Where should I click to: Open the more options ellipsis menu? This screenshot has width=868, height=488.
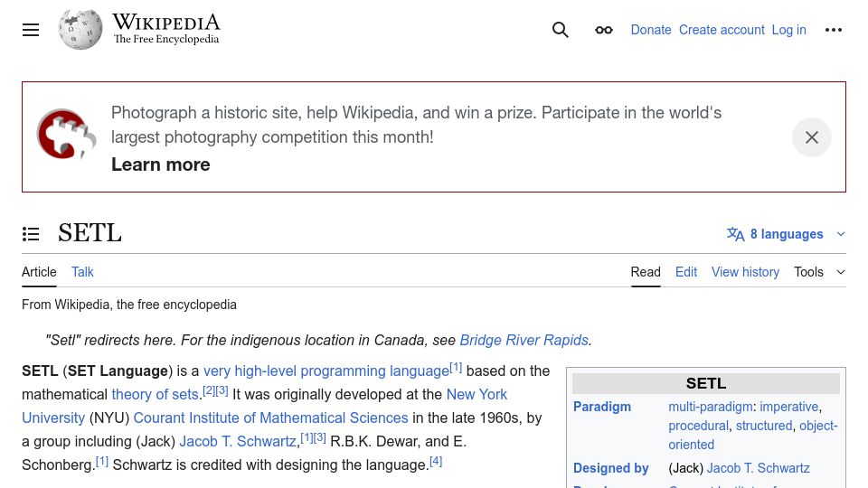pos(833,30)
